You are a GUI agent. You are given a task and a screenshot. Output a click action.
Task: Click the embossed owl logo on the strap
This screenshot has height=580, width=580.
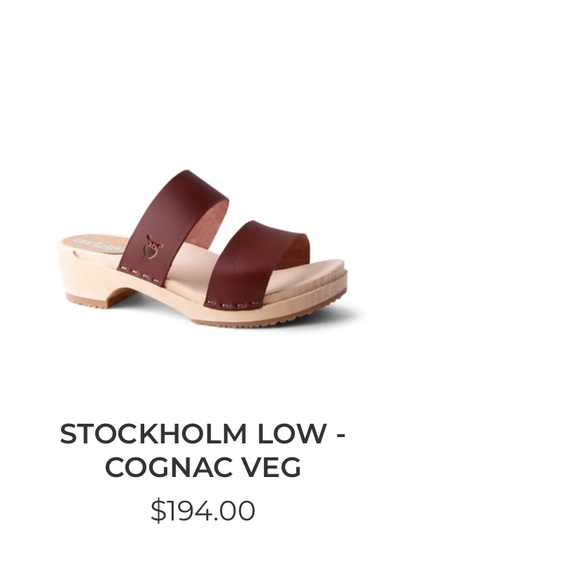pyautogui.click(x=153, y=247)
